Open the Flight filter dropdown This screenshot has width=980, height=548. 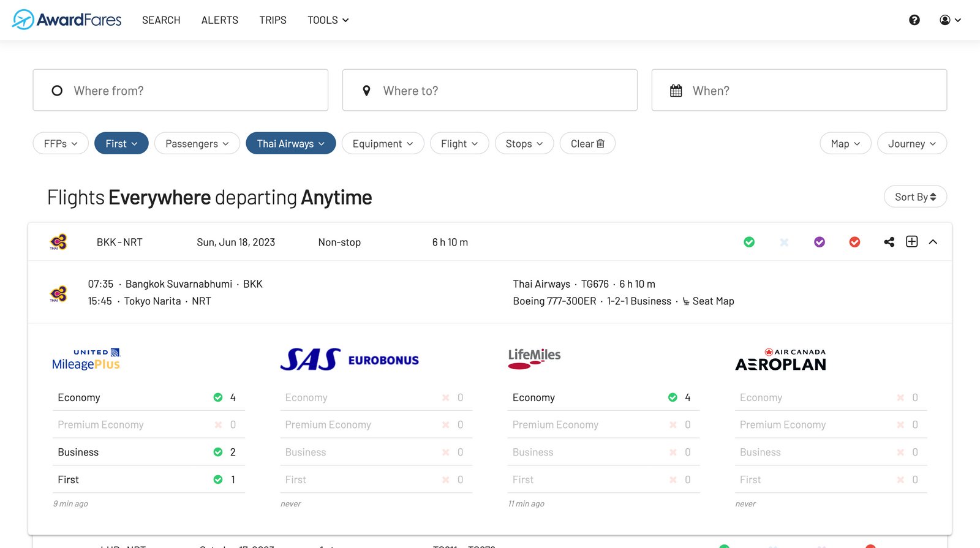tap(459, 143)
